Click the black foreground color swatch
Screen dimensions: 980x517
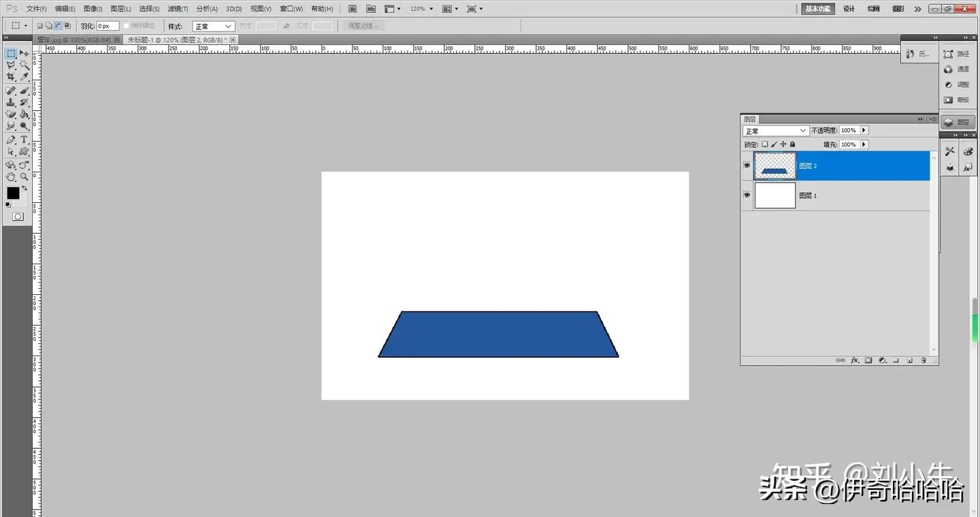click(x=13, y=193)
